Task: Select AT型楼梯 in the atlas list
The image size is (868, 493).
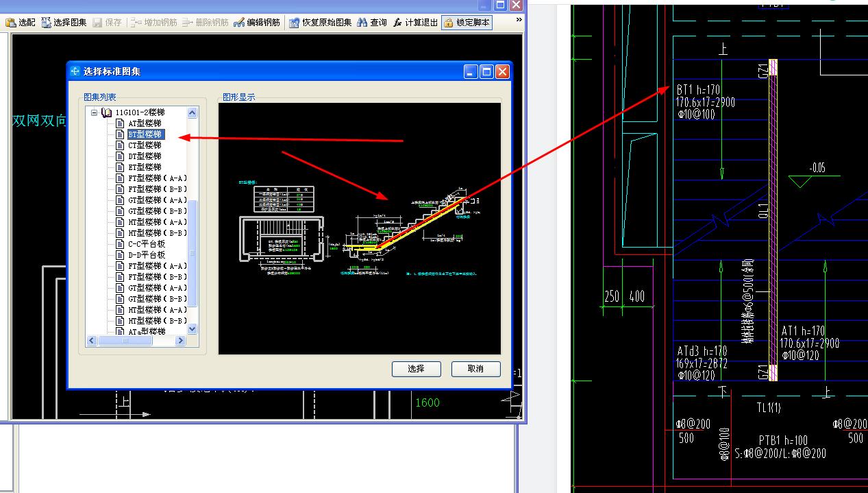Action: click(145, 123)
